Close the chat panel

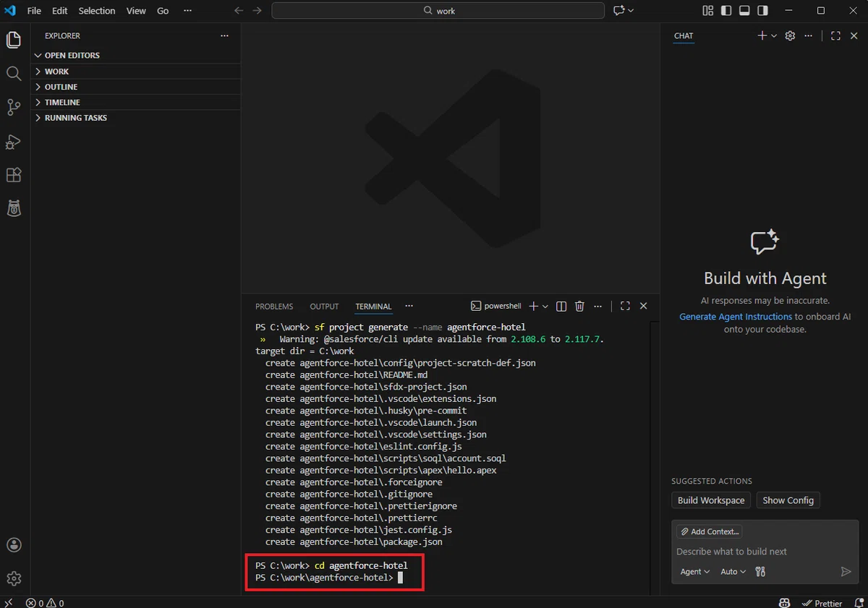(x=855, y=35)
